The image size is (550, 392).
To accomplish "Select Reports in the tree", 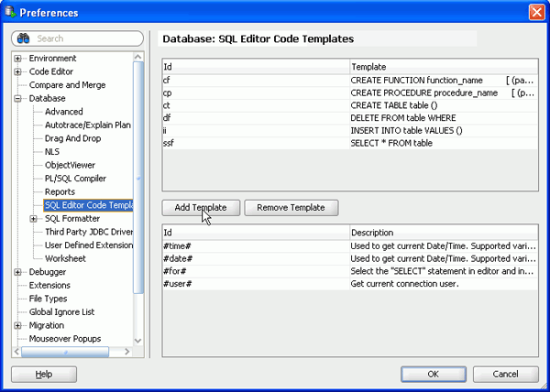I will (x=60, y=192).
